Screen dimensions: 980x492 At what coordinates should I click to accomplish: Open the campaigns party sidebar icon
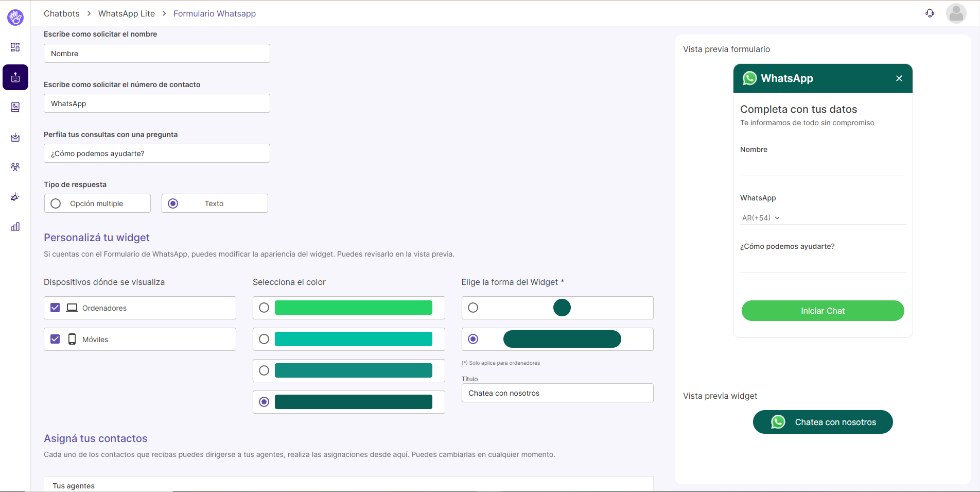[x=15, y=197]
